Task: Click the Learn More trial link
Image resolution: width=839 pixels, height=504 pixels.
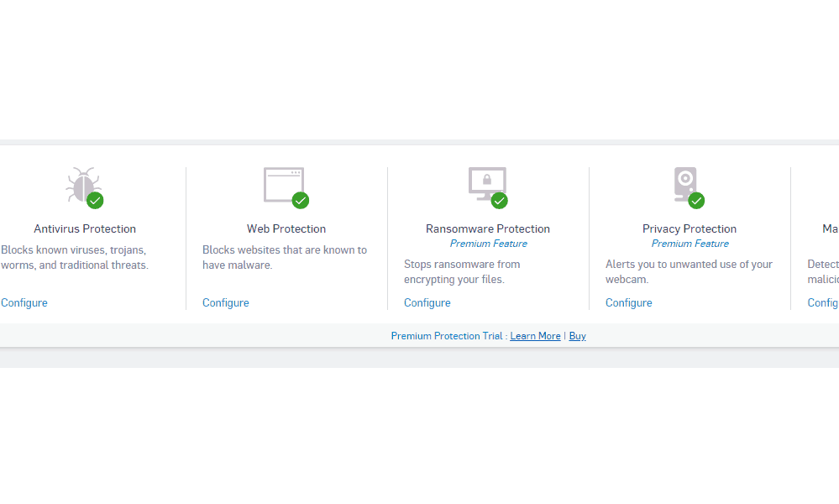Action: 535,336
